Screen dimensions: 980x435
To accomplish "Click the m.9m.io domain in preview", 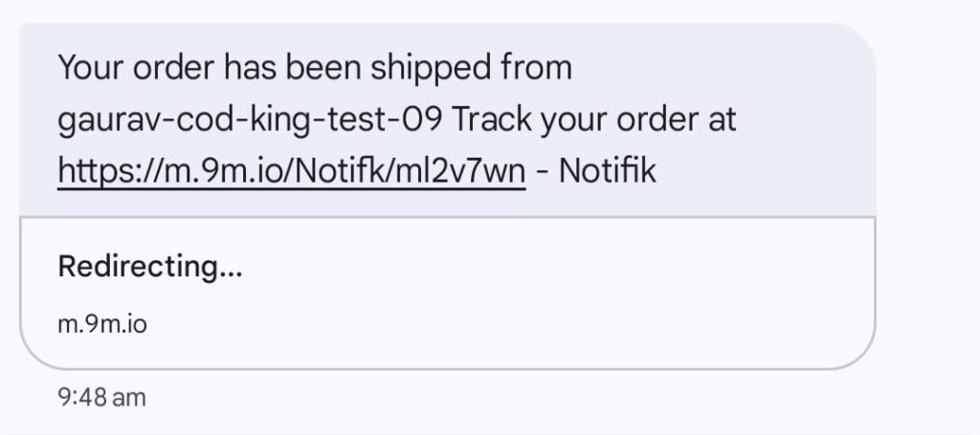I will tap(102, 324).
